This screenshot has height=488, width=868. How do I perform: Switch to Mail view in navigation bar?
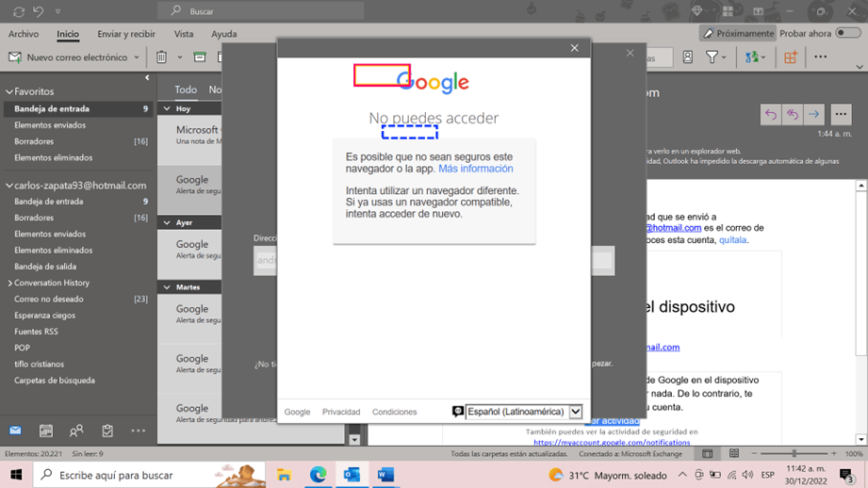pyautogui.click(x=15, y=431)
